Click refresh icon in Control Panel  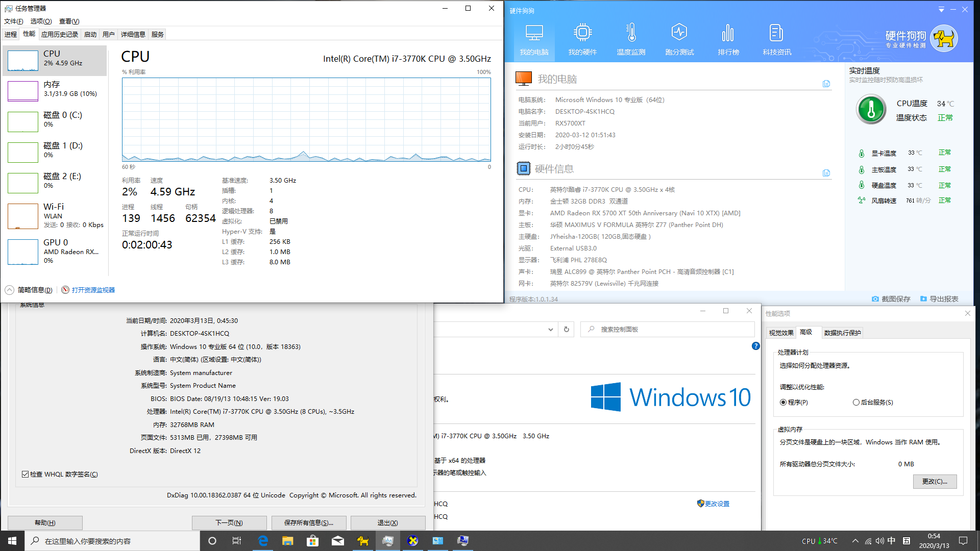[x=566, y=330]
